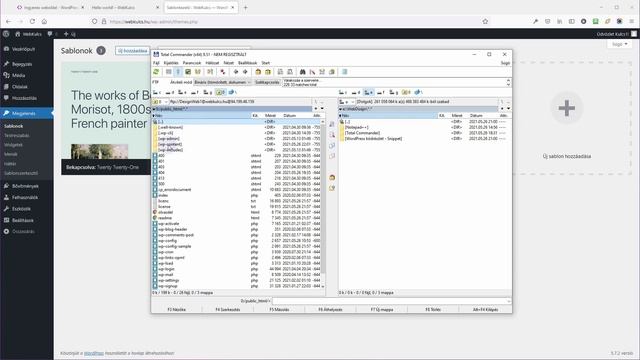Open the Hálózat menu in Total Commander

click(x=212, y=63)
